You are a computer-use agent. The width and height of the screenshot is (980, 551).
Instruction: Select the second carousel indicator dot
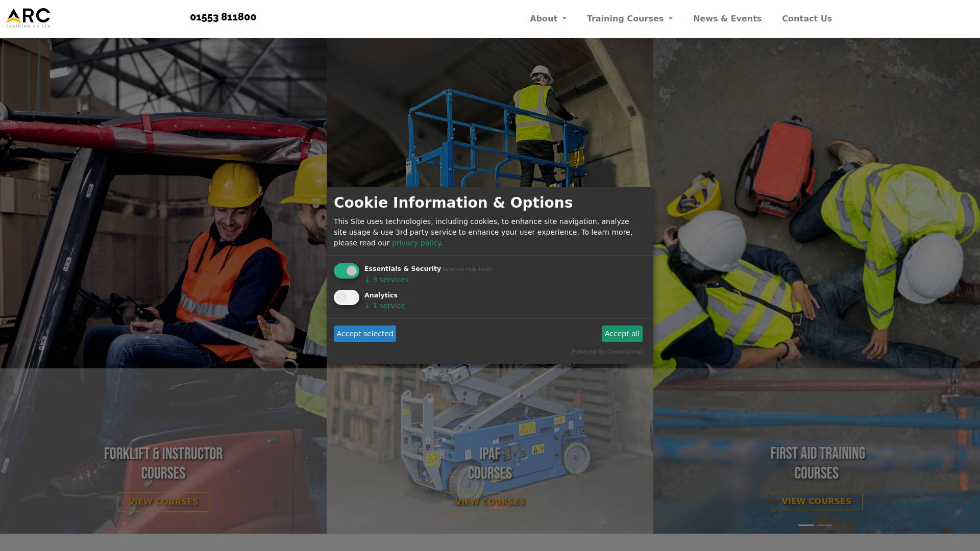tap(824, 525)
